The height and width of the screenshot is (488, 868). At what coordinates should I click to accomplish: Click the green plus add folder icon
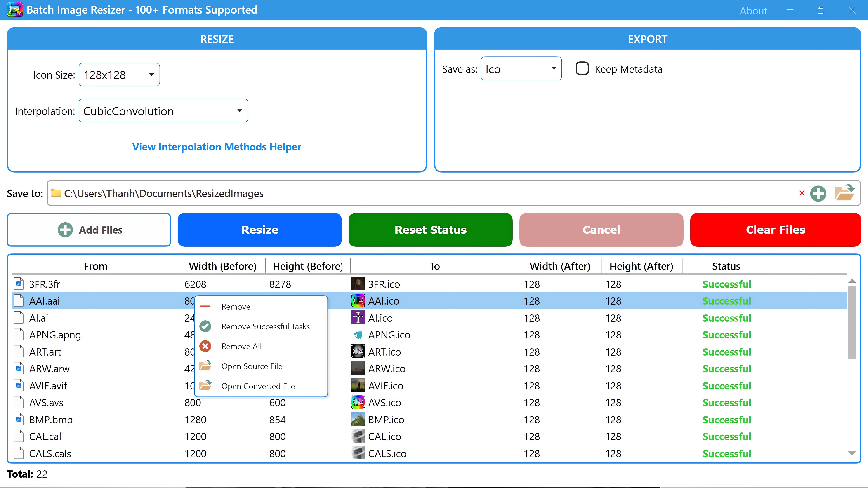(x=818, y=194)
